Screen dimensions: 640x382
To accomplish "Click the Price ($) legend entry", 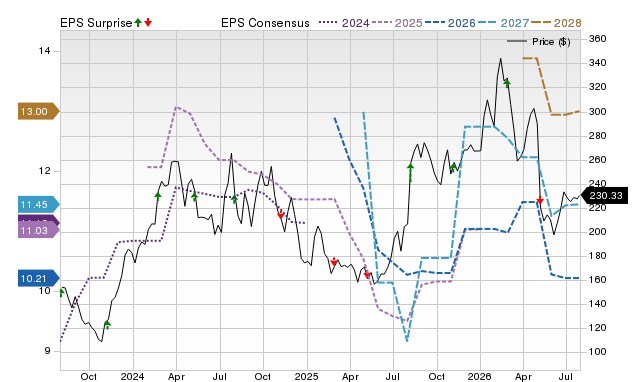I will coord(539,42).
